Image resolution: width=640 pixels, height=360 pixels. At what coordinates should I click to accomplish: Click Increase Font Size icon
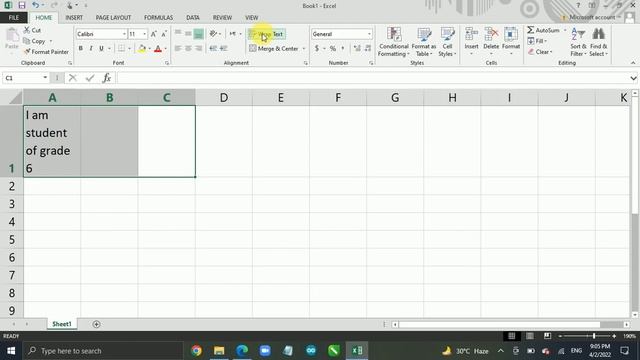tap(153, 34)
